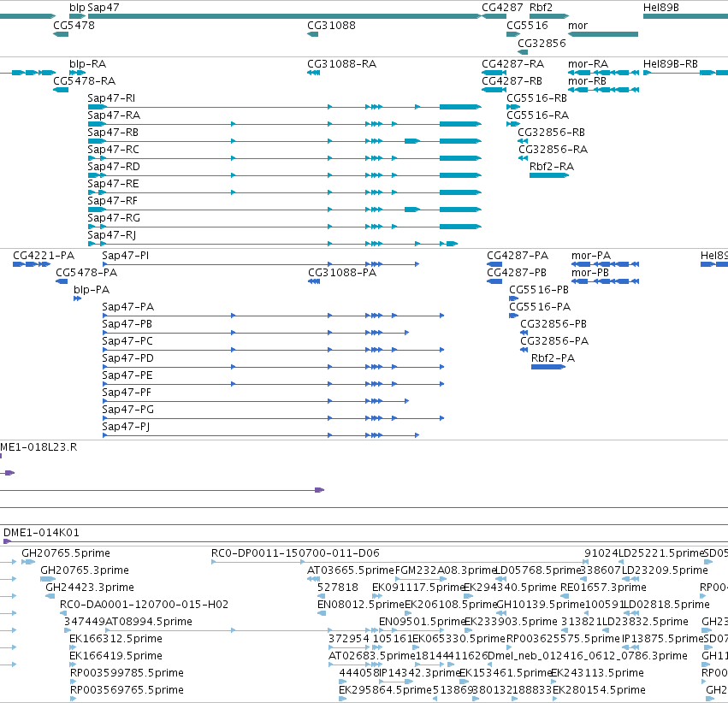Select the Hel89B-RB transcript label
This screenshot has width=728, height=703.
[671, 63]
